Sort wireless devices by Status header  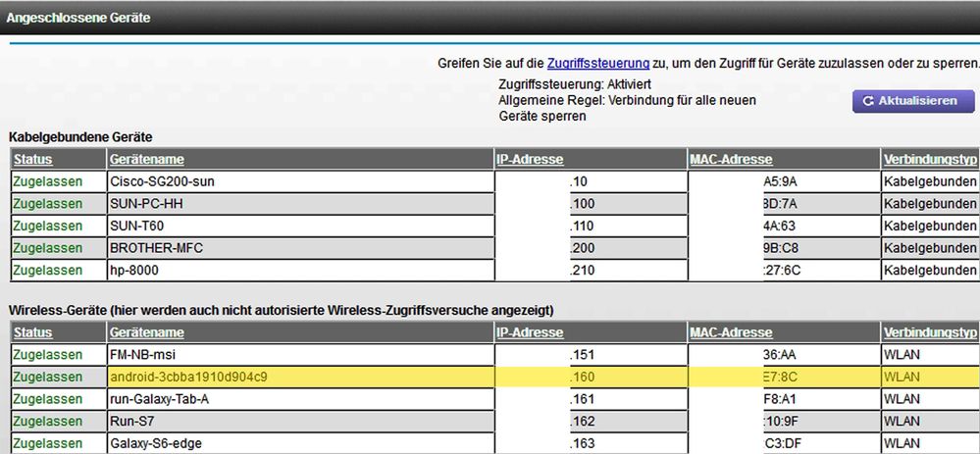click(32, 332)
